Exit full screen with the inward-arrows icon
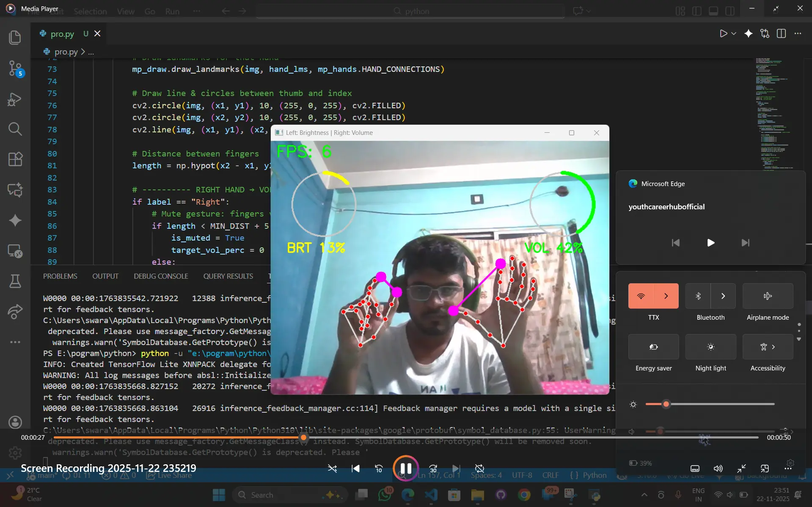Screen dimensions: 812x507 [741, 468]
